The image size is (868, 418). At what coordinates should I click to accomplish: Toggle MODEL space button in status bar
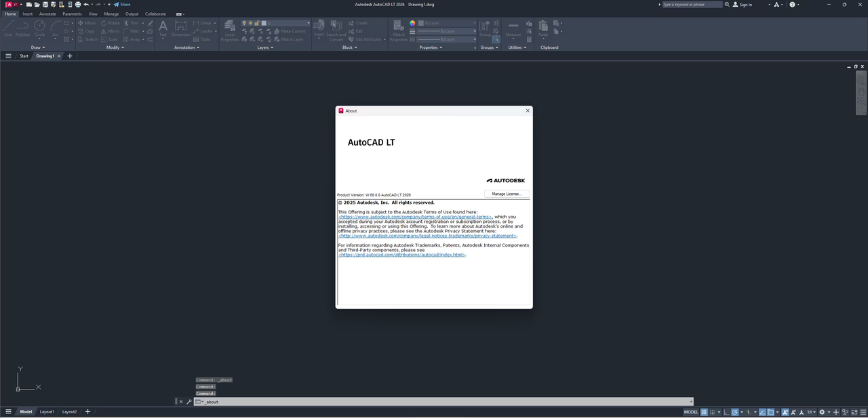[x=691, y=412]
